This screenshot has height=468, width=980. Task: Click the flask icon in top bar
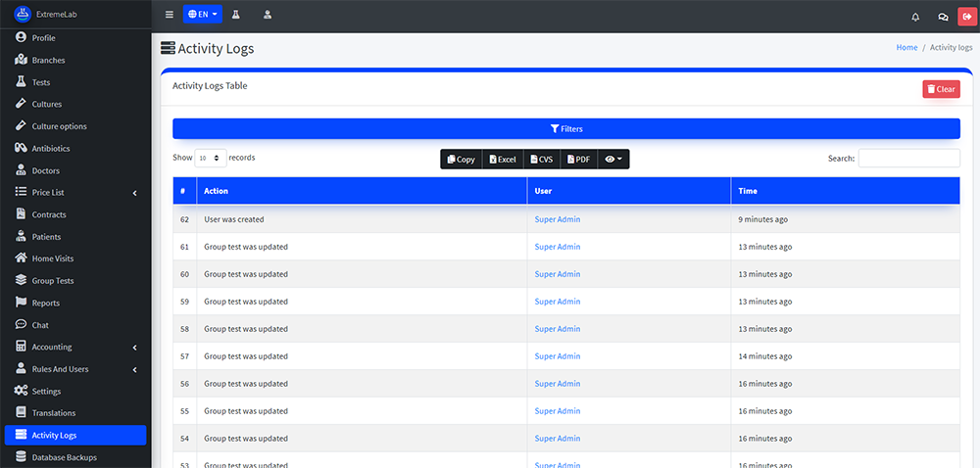(236, 16)
